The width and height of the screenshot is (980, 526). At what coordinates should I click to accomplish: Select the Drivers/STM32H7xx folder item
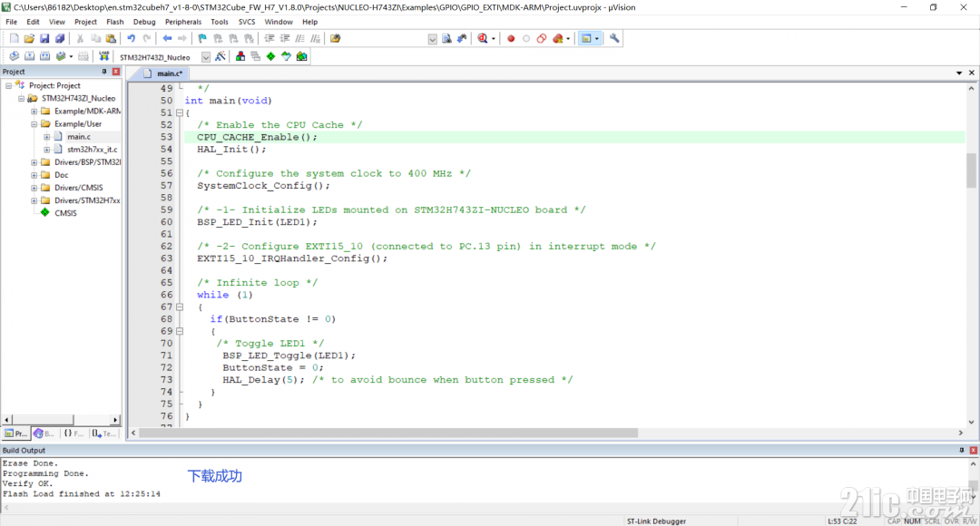point(87,200)
